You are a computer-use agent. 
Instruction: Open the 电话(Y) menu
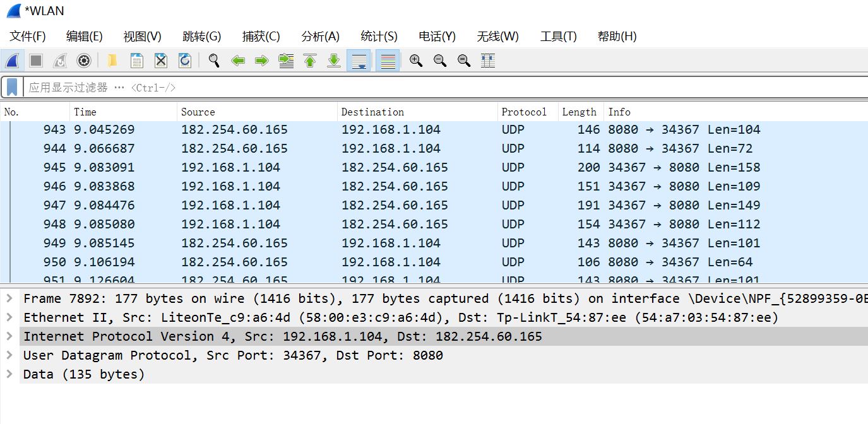tap(437, 37)
